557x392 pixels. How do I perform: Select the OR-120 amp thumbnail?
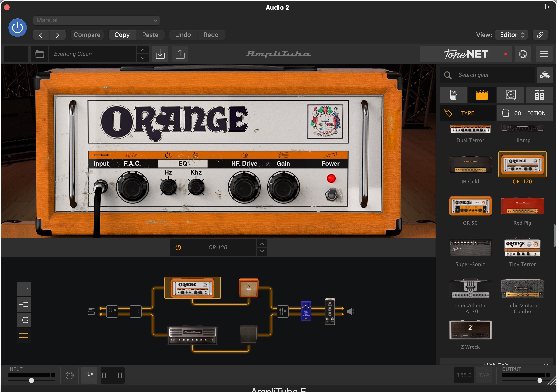point(522,165)
